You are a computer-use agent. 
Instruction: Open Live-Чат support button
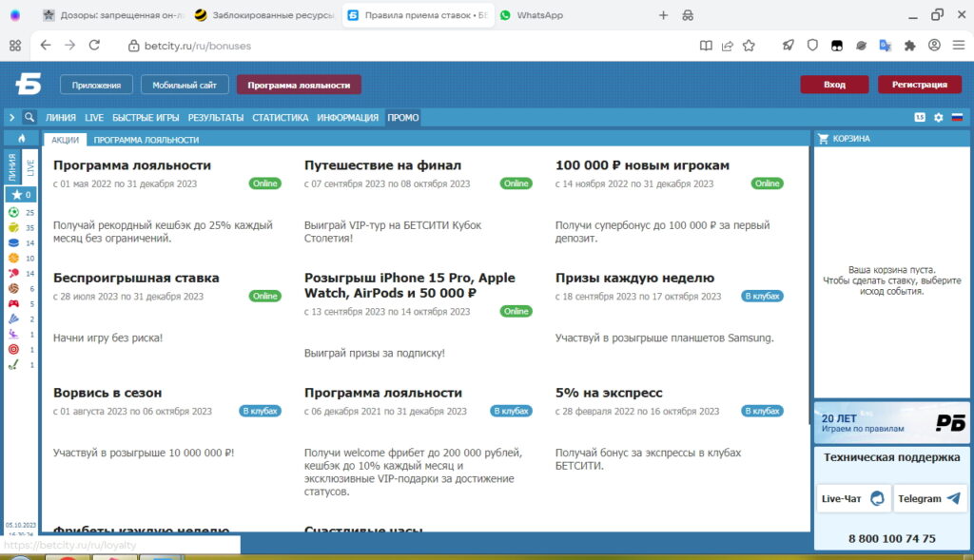(x=853, y=498)
